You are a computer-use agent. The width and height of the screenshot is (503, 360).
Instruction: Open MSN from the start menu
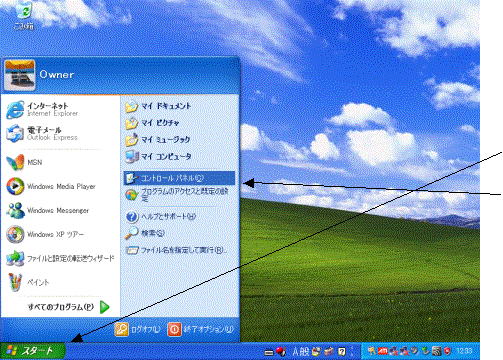[x=25, y=162]
